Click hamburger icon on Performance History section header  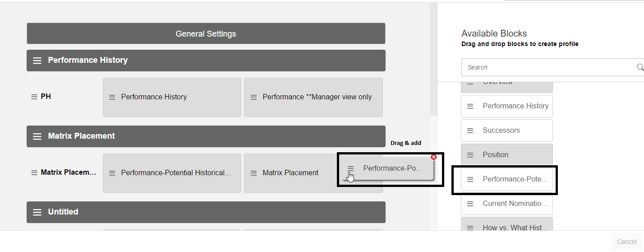(37, 60)
